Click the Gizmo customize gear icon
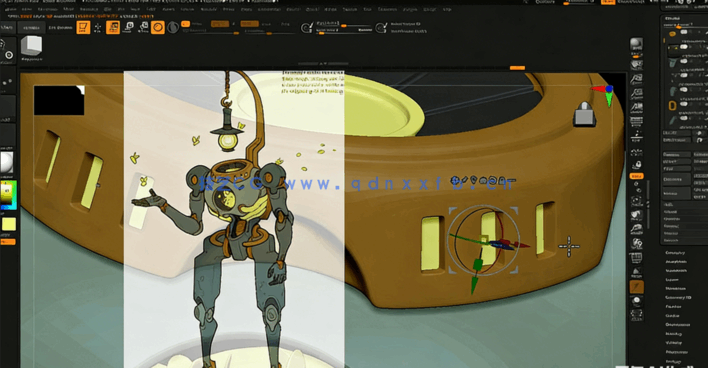This screenshot has width=708, height=368. [455, 181]
